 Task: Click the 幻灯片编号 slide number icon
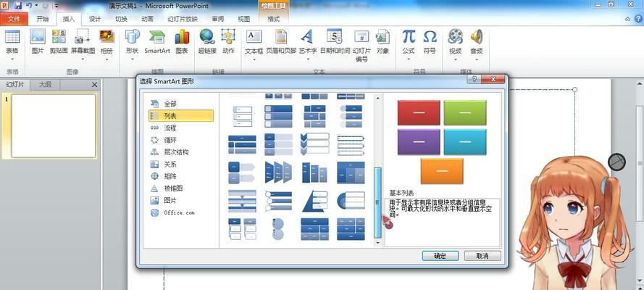click(x=361, y=37)
